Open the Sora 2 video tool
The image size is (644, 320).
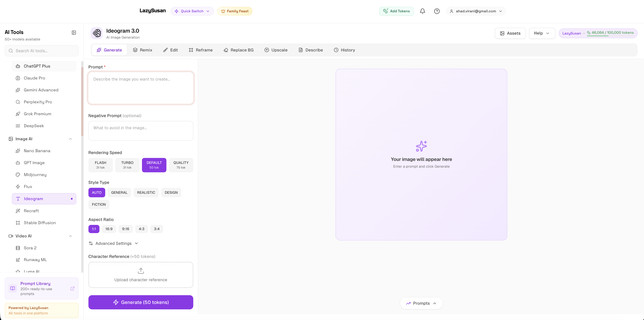[30, 248]
